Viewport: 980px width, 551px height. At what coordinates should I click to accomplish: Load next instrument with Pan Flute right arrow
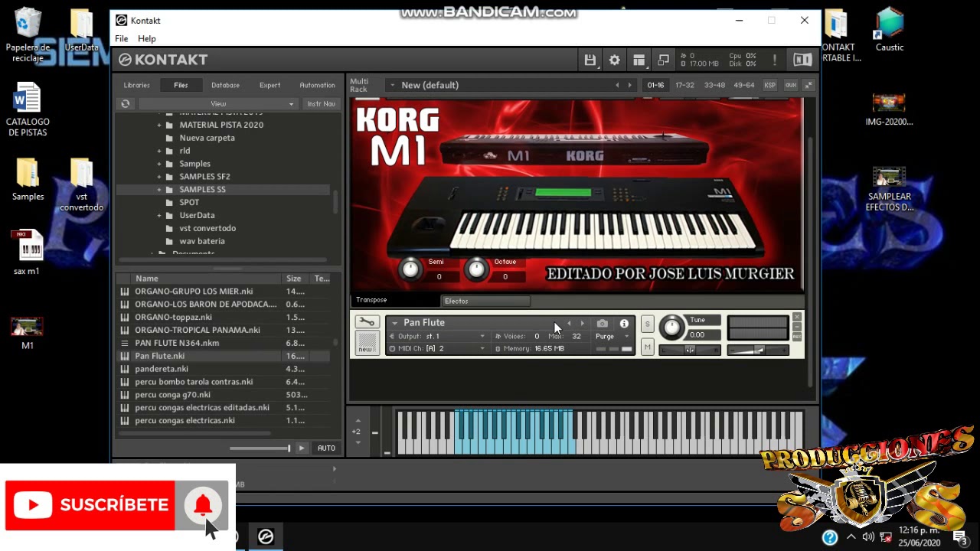[582, 324]
